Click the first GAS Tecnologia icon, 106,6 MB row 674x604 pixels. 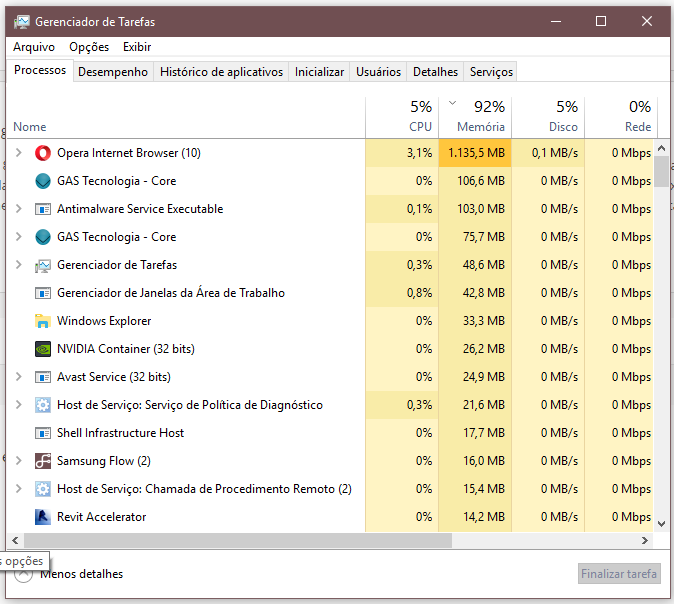point(43,181)
